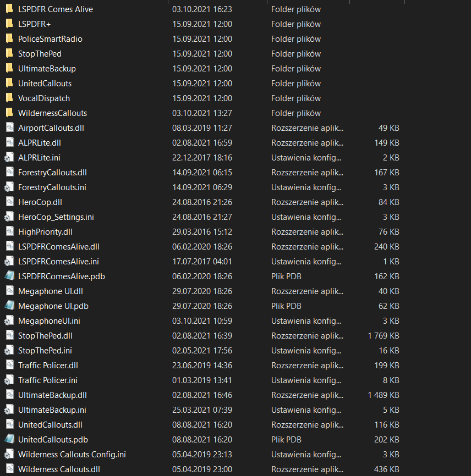Click the Wilderness Callouts Config.ini icon
Screen dimensions: 471x476
coord(9,454)
